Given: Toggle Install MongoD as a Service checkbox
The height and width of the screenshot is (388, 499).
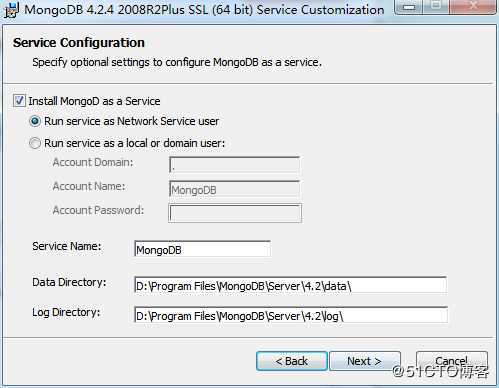Looking at the screenshot, I should (x=19, y=101).
